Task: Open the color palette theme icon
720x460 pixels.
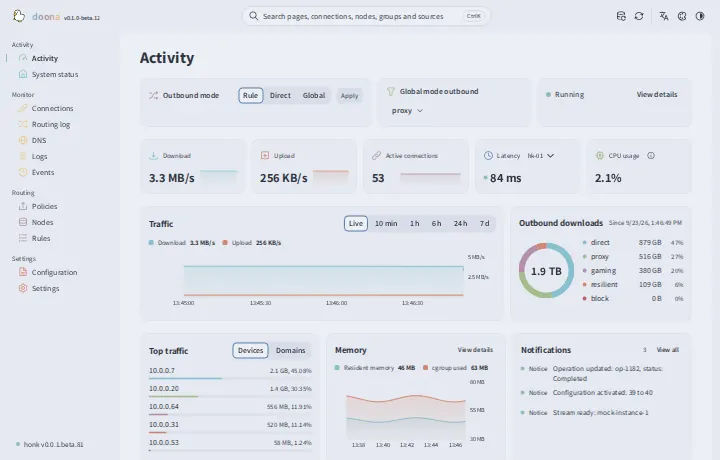Action: click(682, 16)
